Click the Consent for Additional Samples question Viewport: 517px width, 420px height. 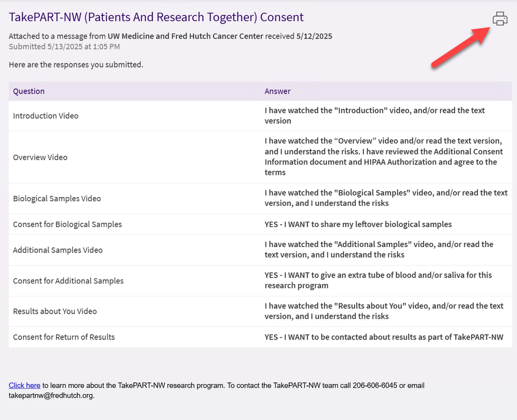(68, 281)
